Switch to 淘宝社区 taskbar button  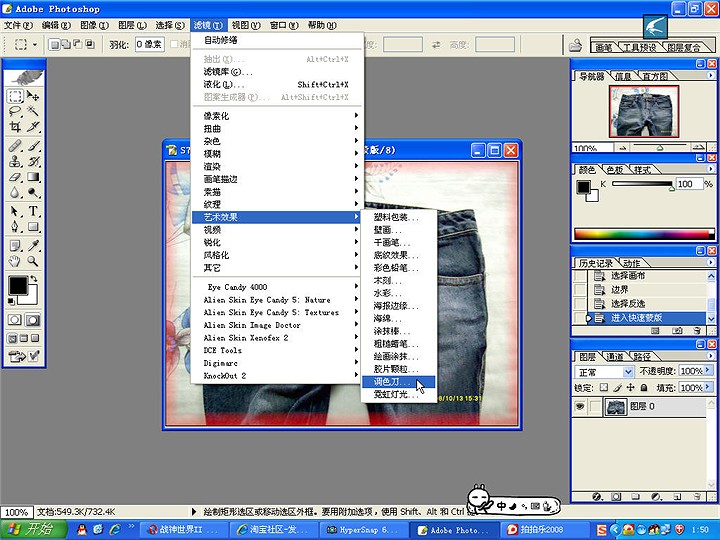pyautogui.click(x=273, y=529)
